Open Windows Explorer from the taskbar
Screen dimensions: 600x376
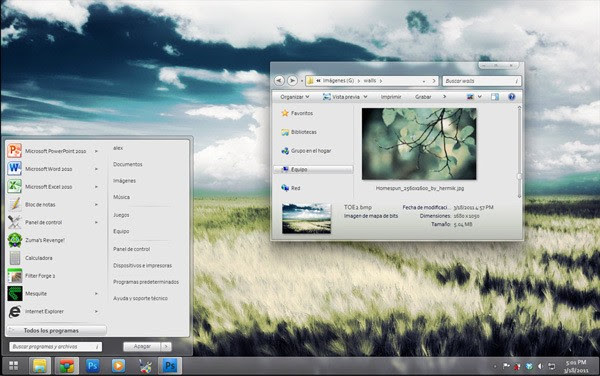[40, 366]
